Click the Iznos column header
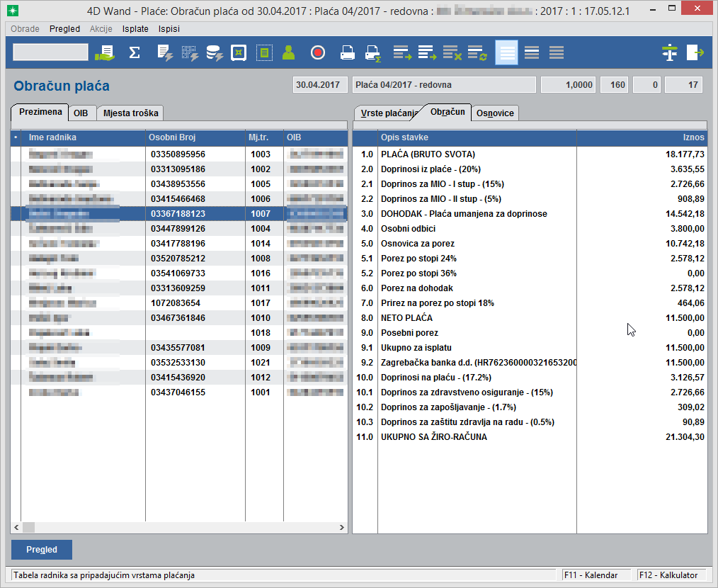 tap(642, 137)
